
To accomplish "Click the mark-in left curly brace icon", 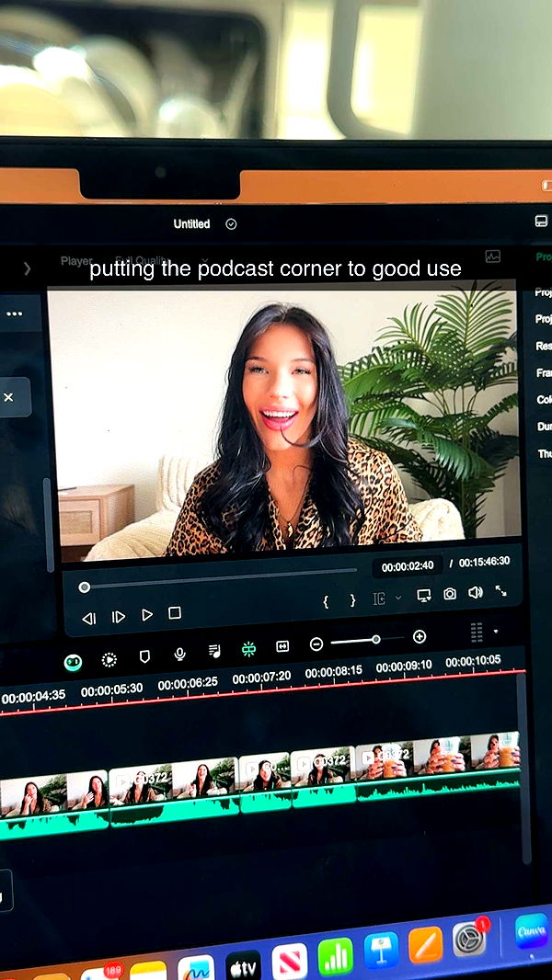I will pyautogui.click(x=326, y=600).
